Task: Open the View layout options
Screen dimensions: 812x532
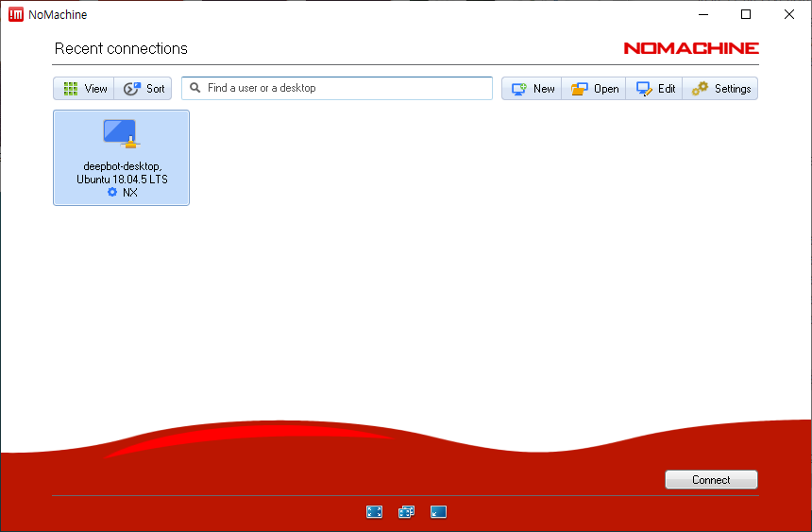Action: pos(84,89)
